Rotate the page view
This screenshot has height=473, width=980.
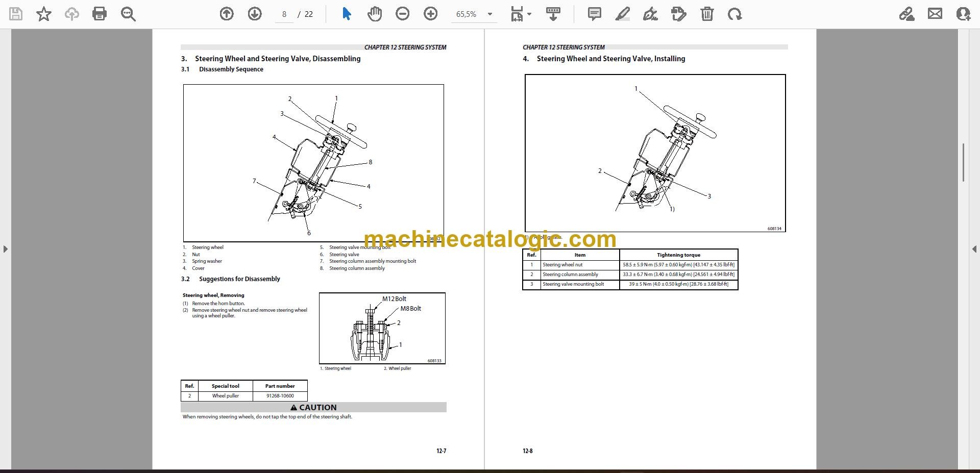tap(735, 14)
